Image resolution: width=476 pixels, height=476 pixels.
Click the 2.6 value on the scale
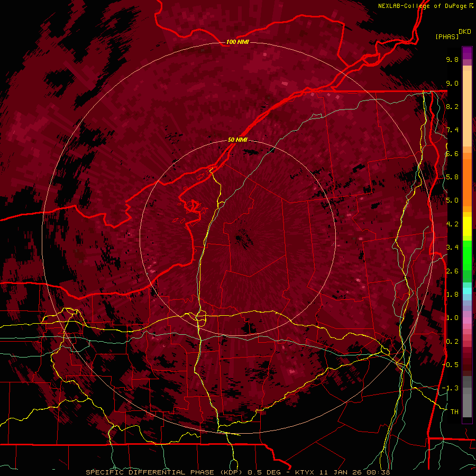(x=452, y=271)
